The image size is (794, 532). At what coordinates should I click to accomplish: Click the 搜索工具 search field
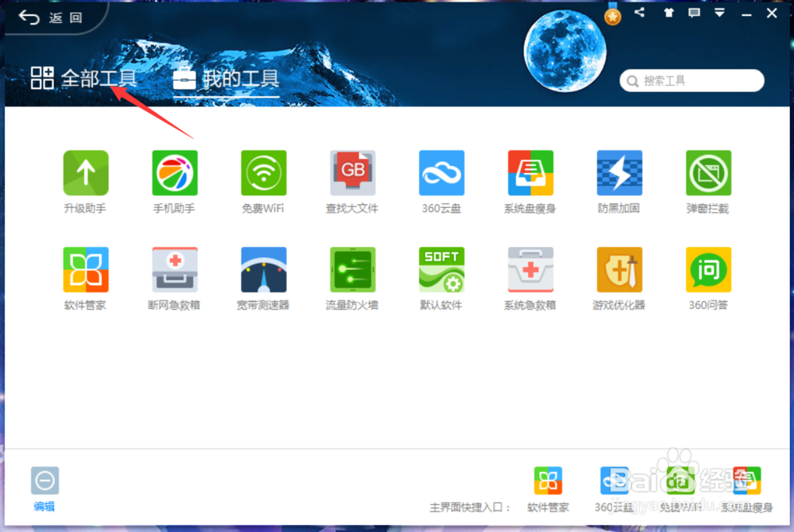(x=692, y=80)
